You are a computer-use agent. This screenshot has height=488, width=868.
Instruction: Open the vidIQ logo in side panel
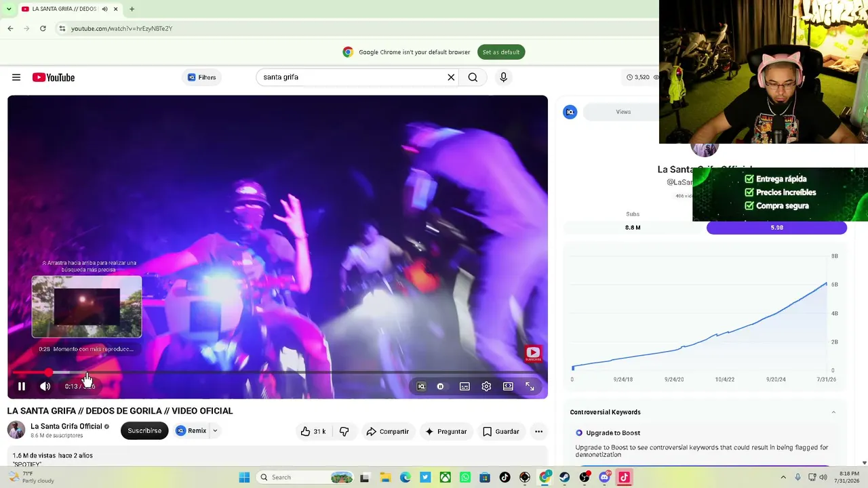[570, 113]
